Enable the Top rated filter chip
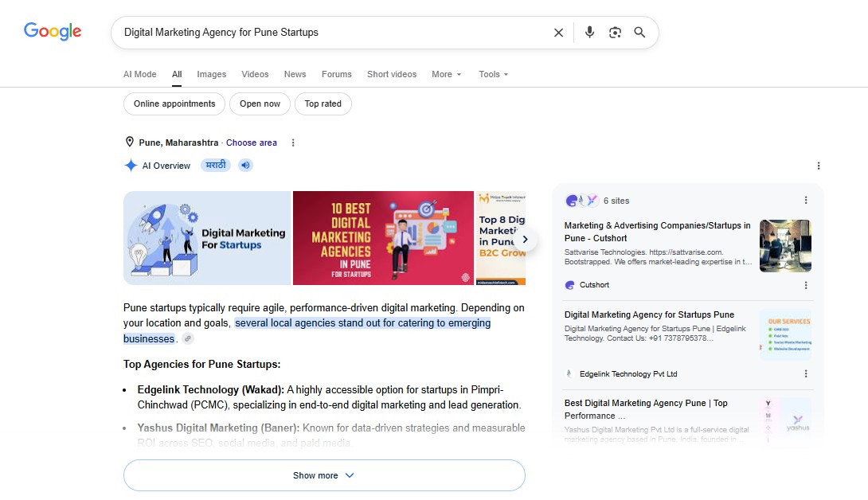This screenshot has height=500, width=868. click(x=323, y=104)
